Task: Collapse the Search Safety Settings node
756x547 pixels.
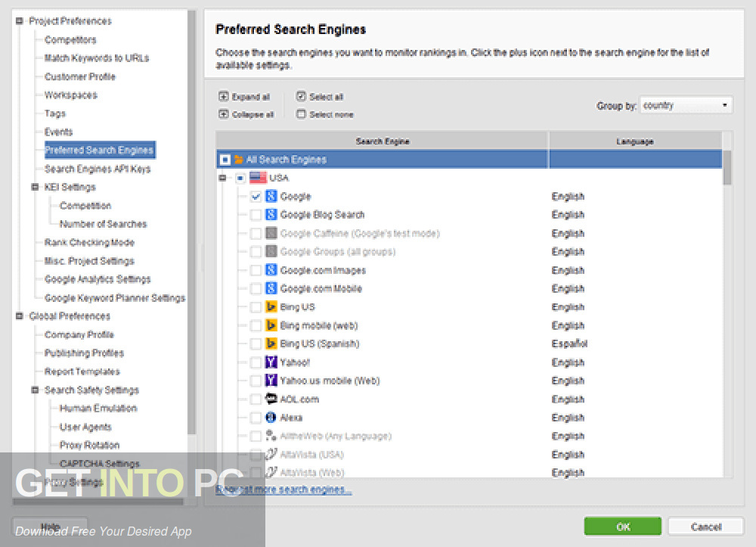Action: pos(35,390)
